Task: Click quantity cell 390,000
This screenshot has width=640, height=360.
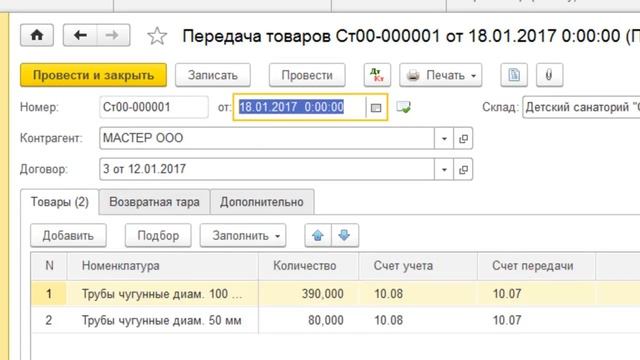Action: 309,294
